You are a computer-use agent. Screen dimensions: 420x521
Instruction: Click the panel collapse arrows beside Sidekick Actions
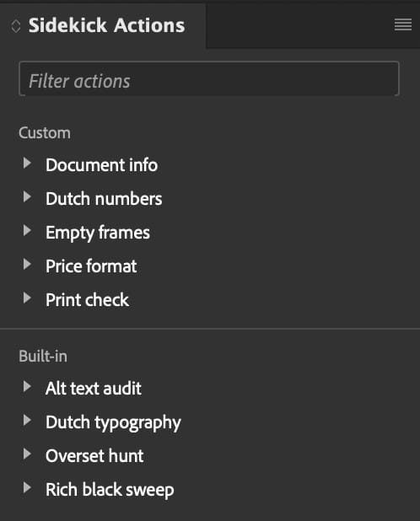[16, 26]
